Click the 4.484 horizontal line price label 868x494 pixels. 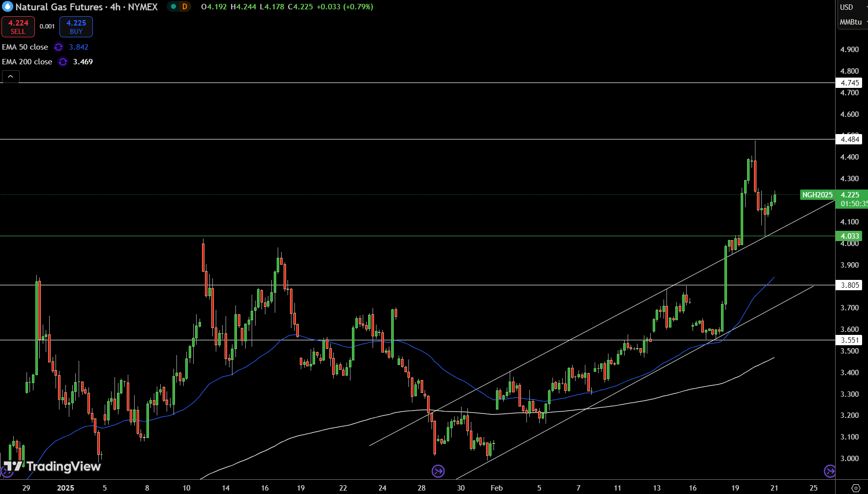click(x=849, y=139)
